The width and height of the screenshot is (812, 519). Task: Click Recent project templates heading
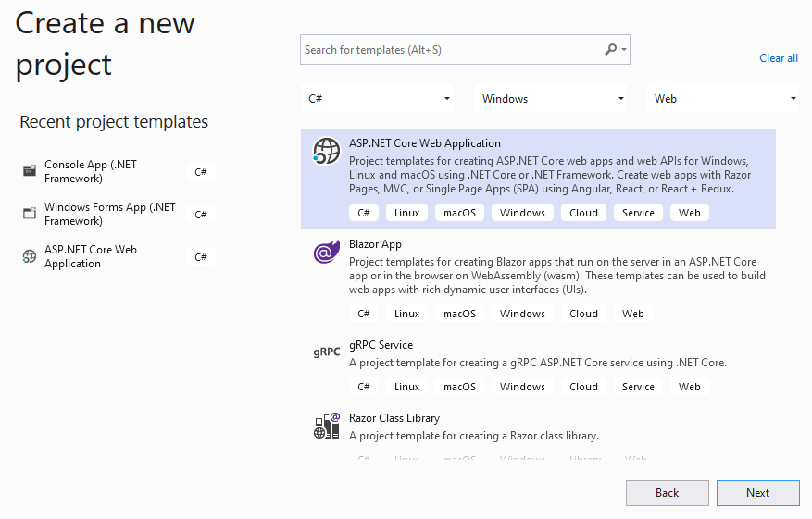point(114,121)
